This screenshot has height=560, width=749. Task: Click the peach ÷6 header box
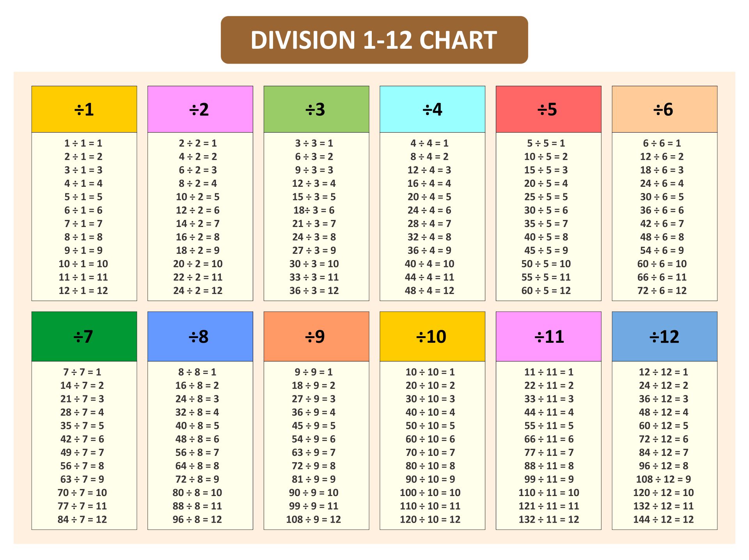click(x=664, y=109)
